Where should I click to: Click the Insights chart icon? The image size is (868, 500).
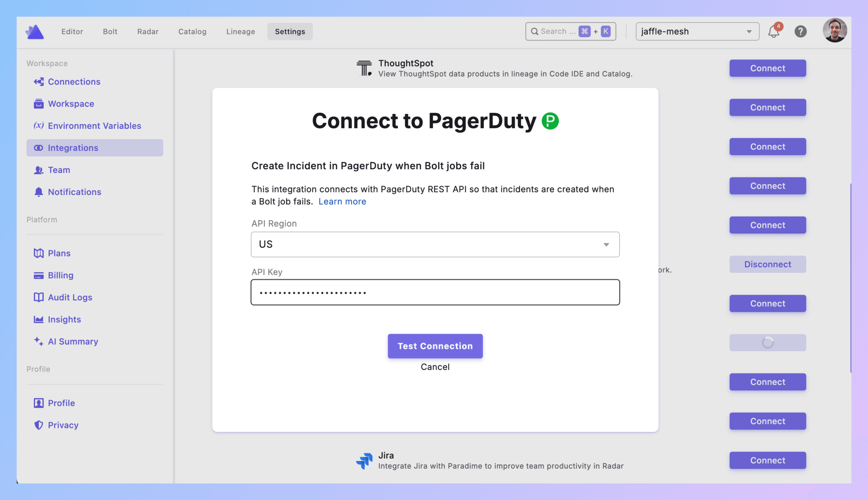(x=39, y=319)
